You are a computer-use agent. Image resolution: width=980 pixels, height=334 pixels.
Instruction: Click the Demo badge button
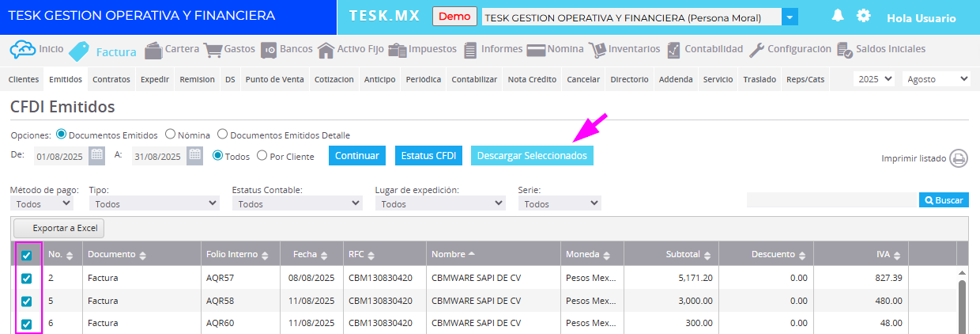[454, 17]
